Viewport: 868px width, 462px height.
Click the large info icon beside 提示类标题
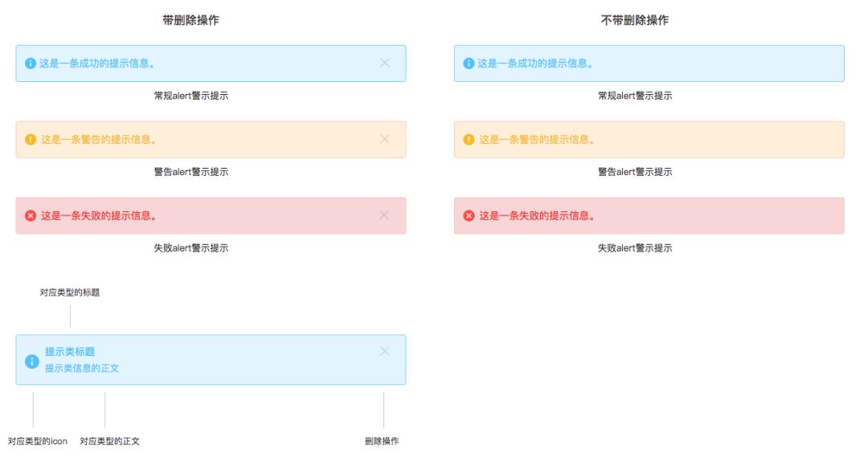(32, 362)
